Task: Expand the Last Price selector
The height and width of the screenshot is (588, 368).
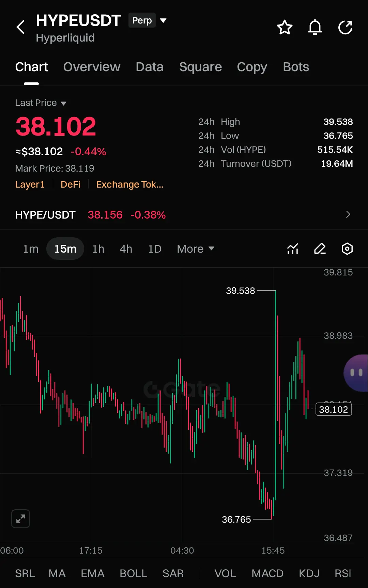Action: (41, 103)
